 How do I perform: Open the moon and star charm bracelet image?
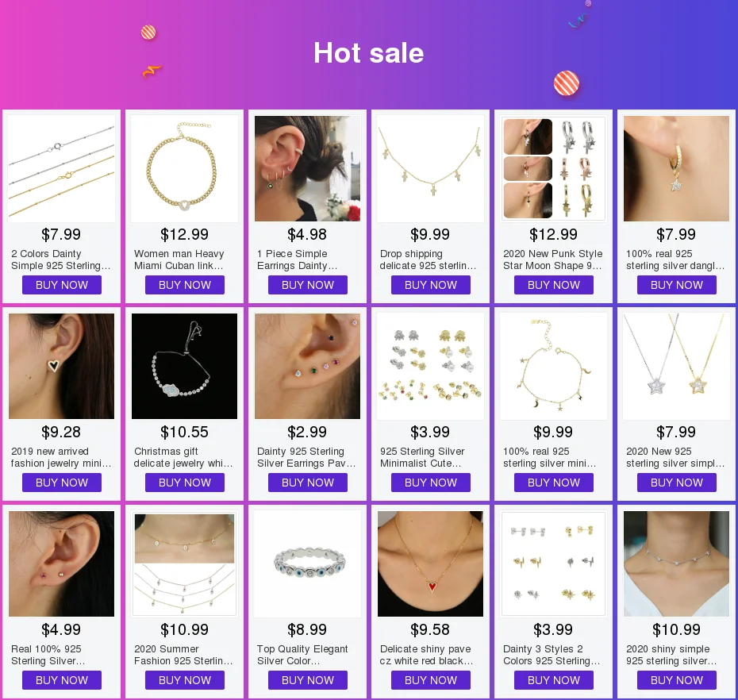tap(554, 366)
